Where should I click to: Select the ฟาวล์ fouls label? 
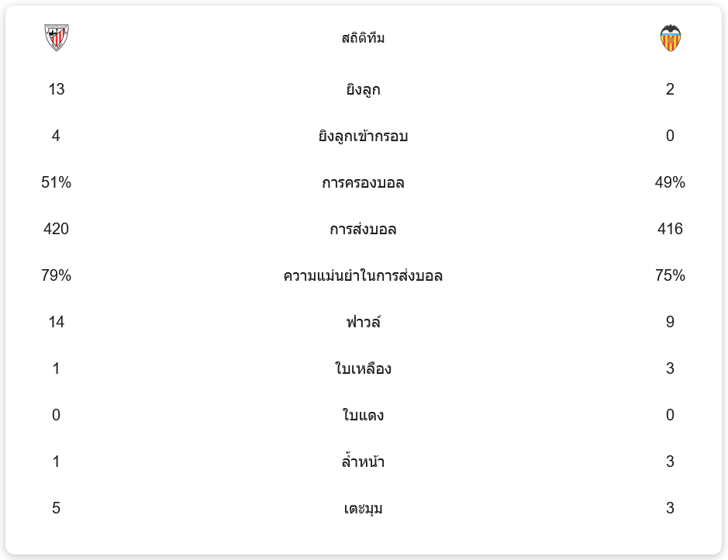click(363, 322)
